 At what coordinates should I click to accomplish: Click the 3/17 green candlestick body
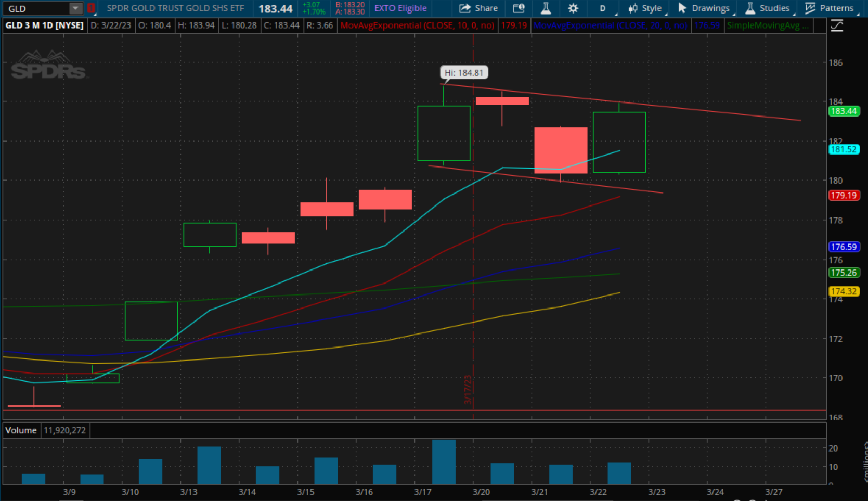444,133
